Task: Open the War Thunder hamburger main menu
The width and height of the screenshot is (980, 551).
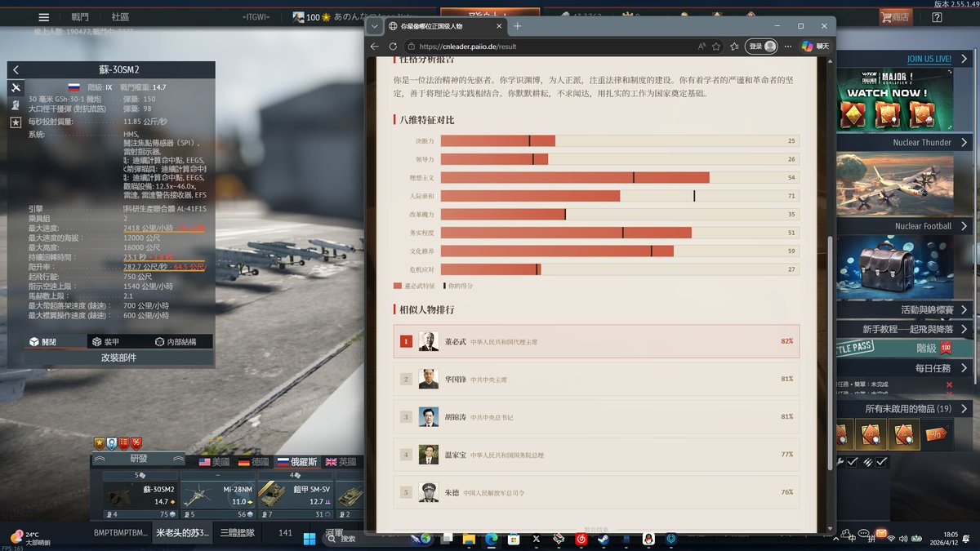Action: click(44, 17)
